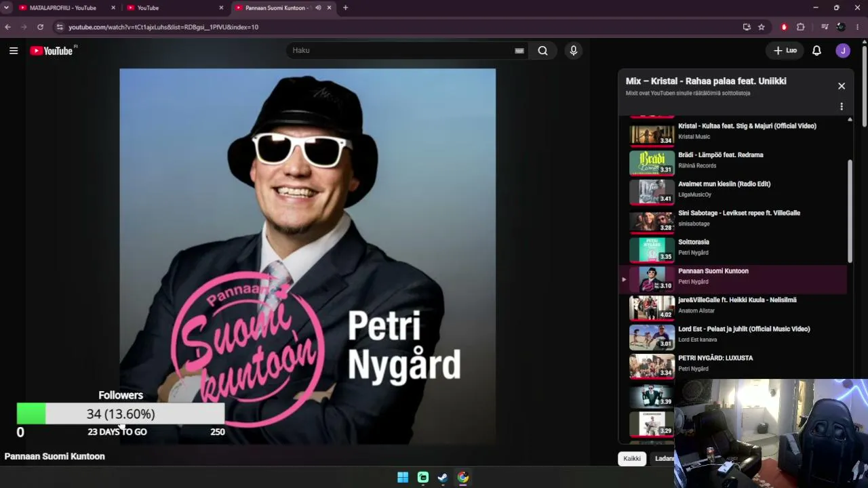Viewport: 868px width, 488px height.
Task: Switch to the MATALAPROFIILI - YouTube tab
Action: tap(66, 7)
